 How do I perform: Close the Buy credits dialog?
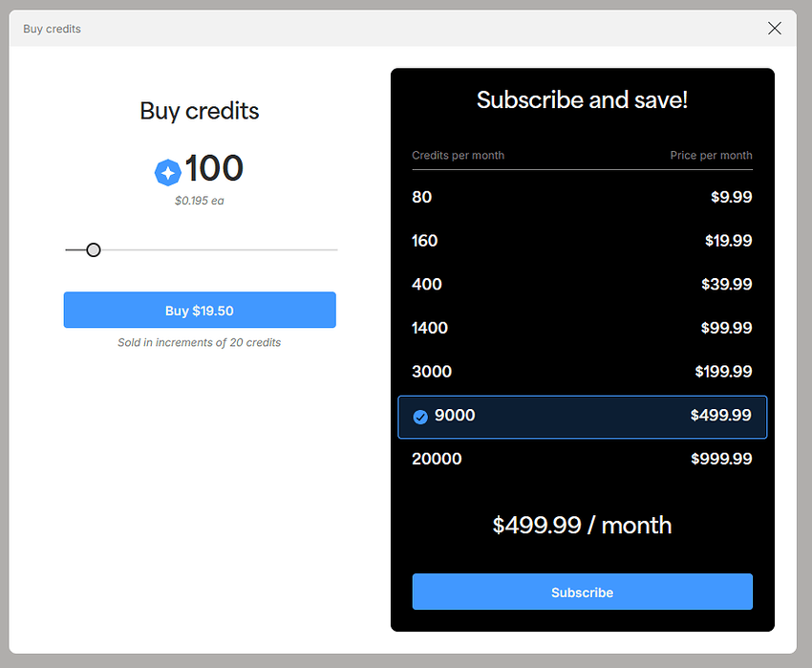tap(775, 29)
